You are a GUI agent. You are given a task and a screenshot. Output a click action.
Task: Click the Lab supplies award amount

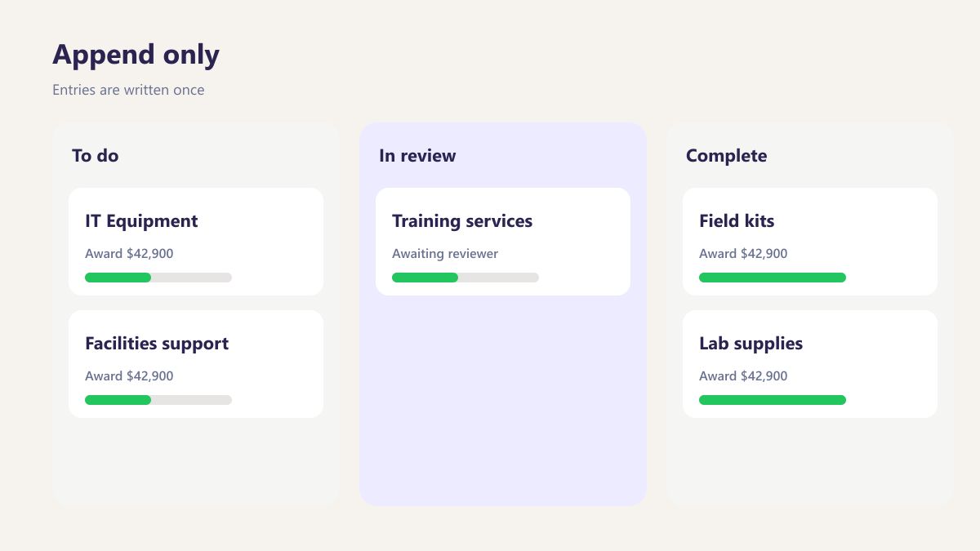coord(743,376)
